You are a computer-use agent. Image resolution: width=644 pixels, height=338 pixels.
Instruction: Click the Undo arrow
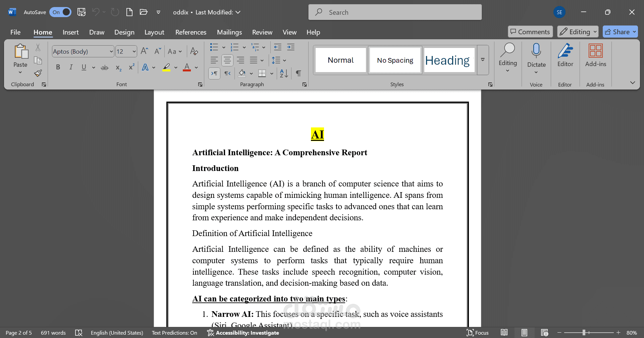96,12
